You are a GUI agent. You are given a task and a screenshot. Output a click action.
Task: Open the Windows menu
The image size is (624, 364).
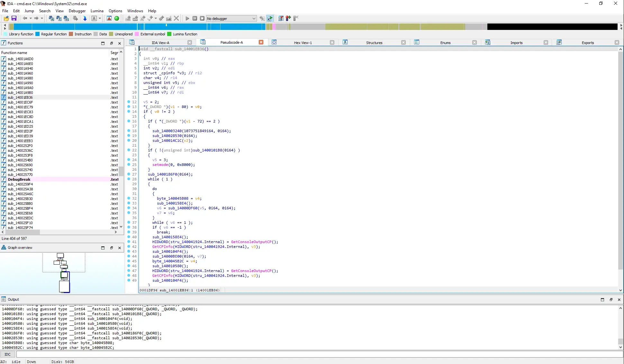pos(135,11)
